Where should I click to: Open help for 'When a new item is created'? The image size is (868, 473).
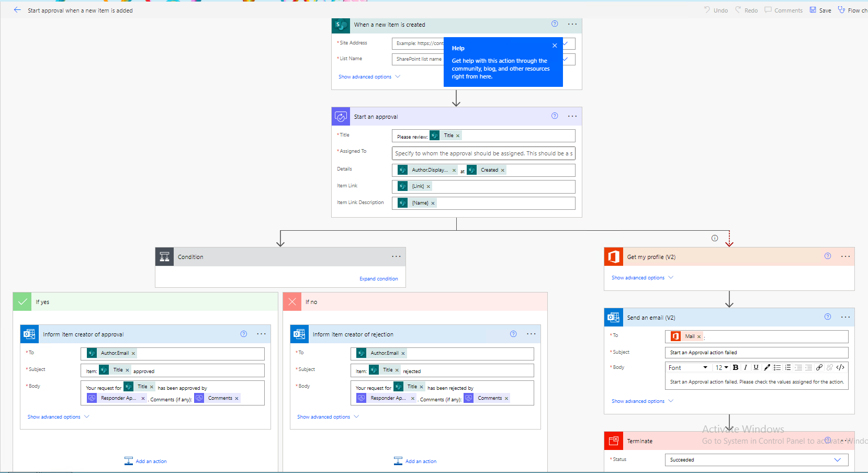tap(555, 24)
